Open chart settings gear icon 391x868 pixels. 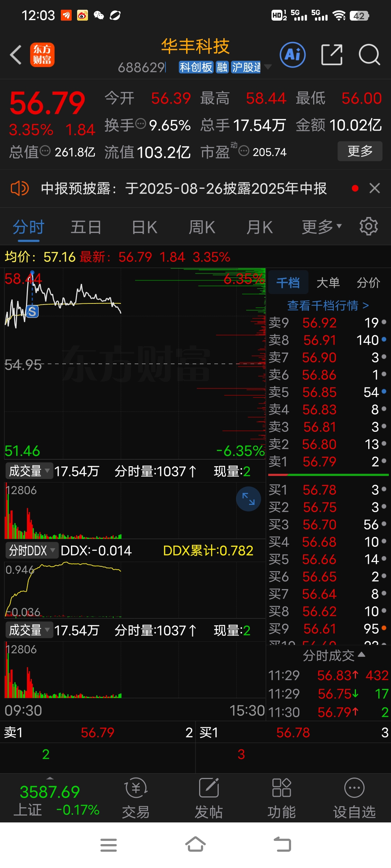[x=369, y=226]
